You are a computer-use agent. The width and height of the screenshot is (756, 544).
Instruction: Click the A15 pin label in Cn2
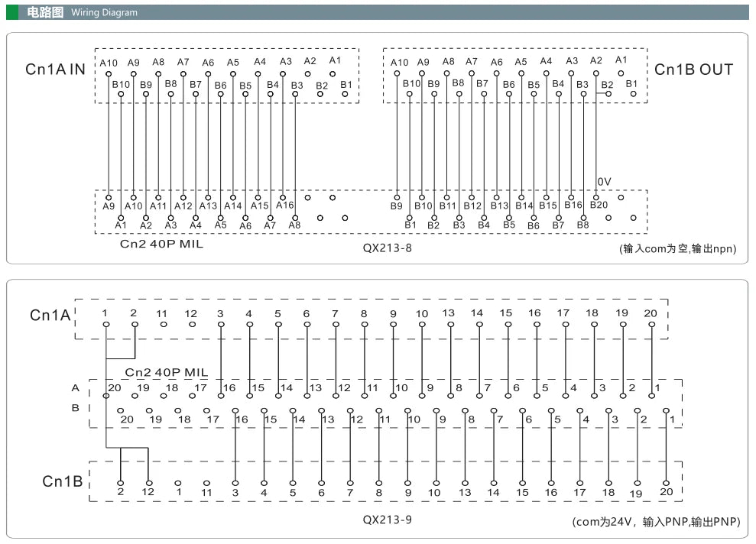[x=259, y=206]
